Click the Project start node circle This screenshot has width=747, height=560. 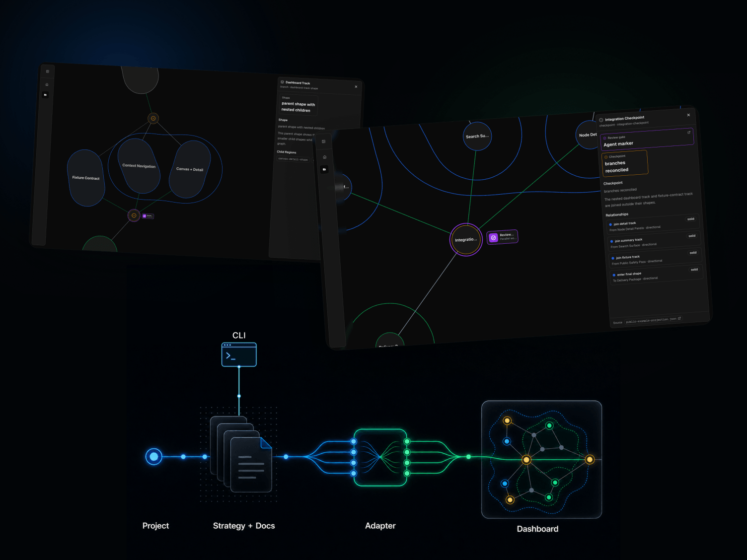point(154,456)
